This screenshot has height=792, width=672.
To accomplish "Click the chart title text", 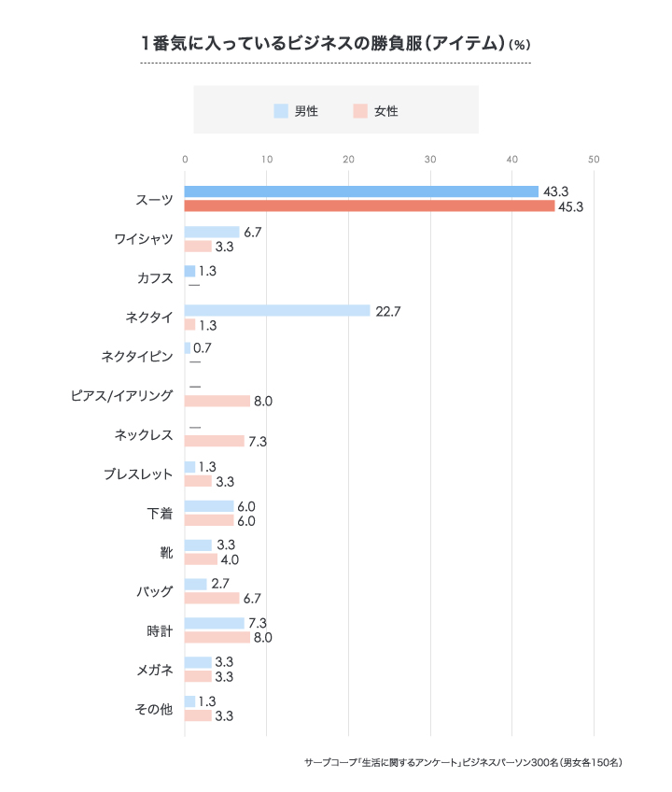I will tap(336, 44).
